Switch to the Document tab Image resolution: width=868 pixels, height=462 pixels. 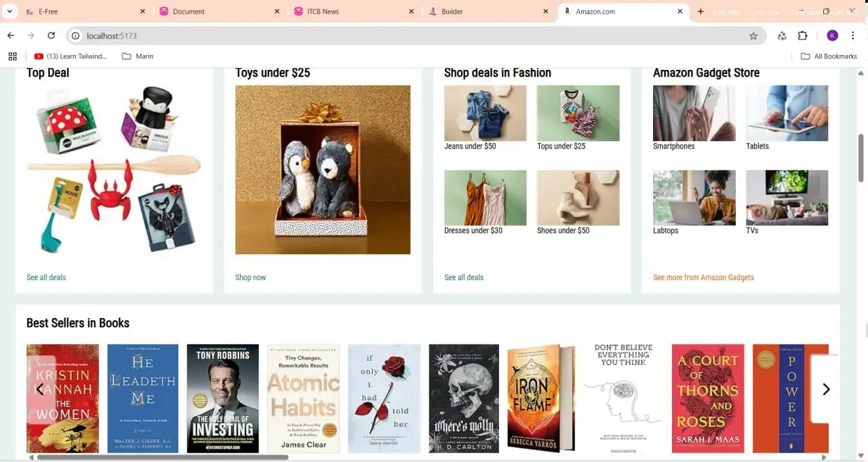click(x=219, y=12)
